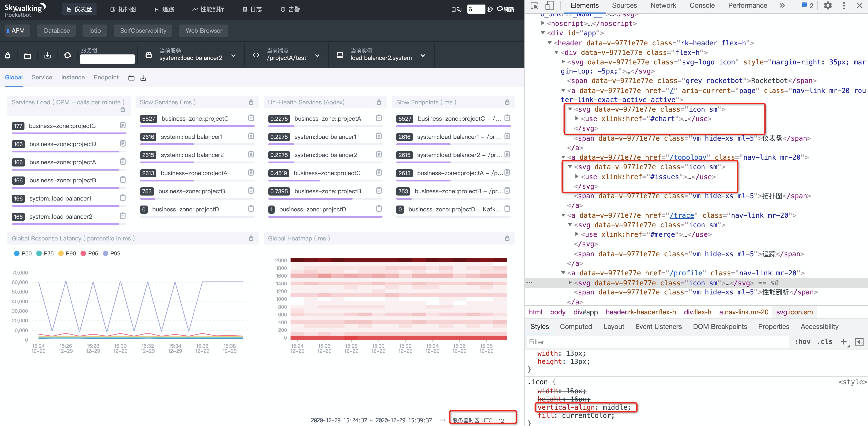Switch to the Service dashboard tab

pyautogui.click(x=42, y=77)
